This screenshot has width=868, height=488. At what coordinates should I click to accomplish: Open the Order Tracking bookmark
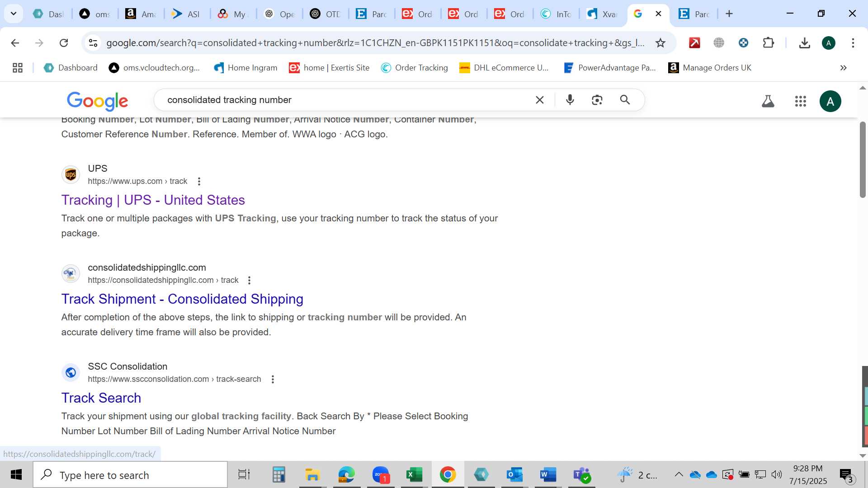pyautogui.click(x=414, y=68)
